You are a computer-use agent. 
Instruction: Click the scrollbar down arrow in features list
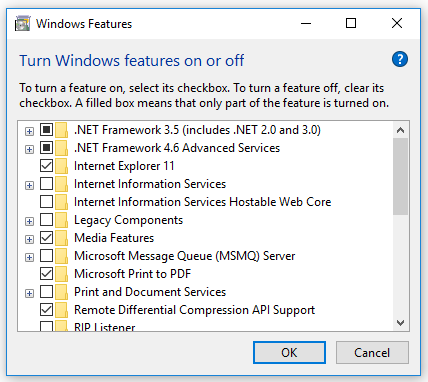click(x=400, y=323)
